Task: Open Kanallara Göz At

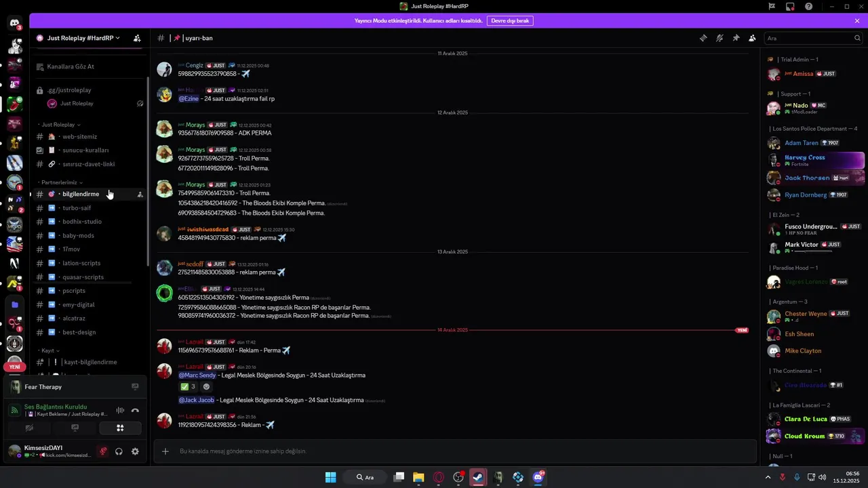Action: (88, 66)
